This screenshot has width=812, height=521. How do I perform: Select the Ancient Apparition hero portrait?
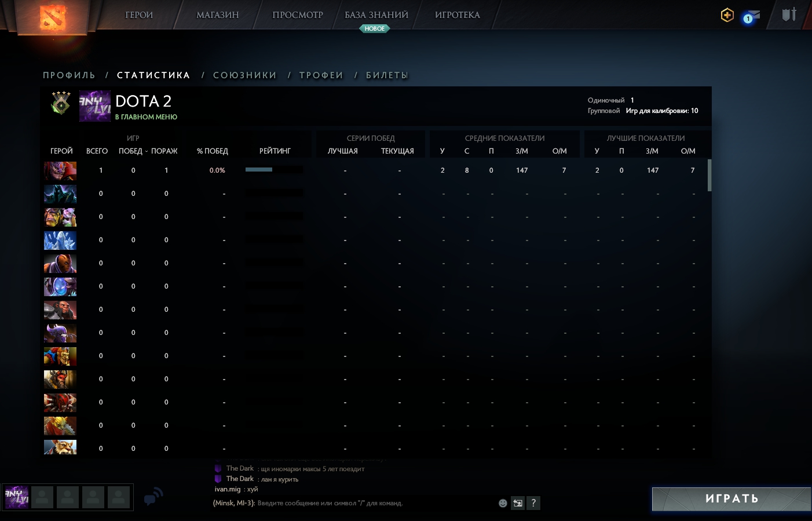coord(60,241)
